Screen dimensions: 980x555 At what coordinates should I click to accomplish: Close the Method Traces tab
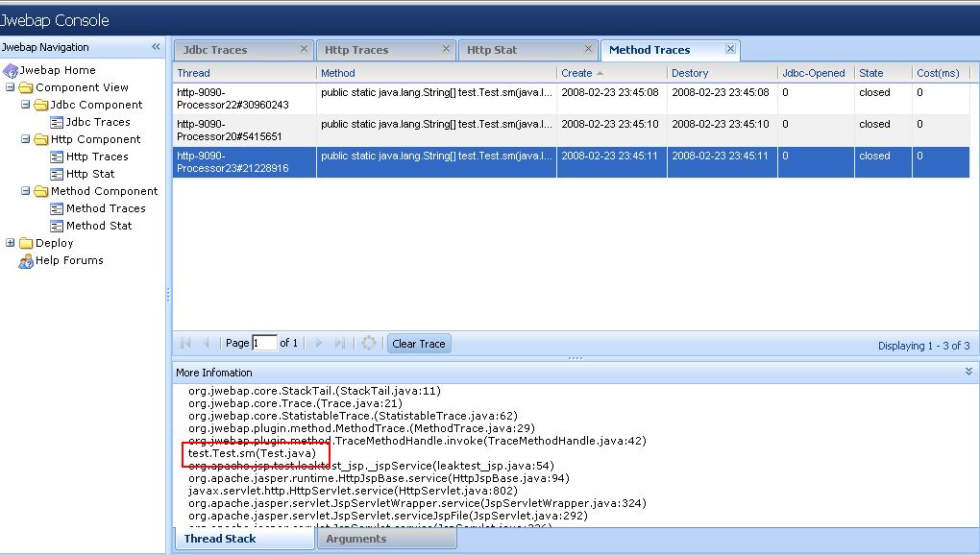(730, 49)
